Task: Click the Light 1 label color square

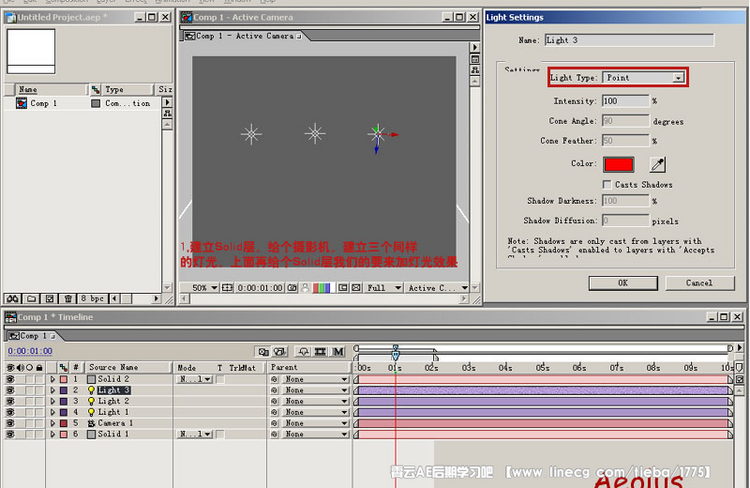Action: tap(64, 412)
